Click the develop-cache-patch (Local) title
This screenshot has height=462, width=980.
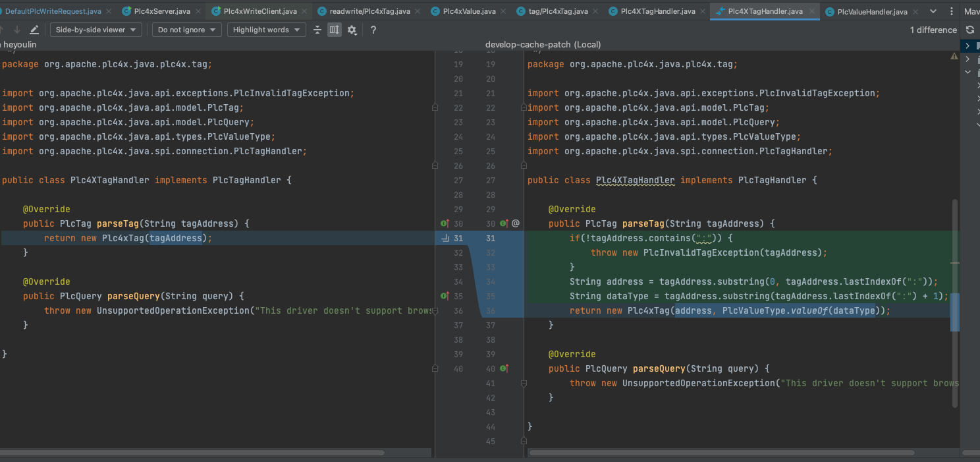tap(543, 45)
